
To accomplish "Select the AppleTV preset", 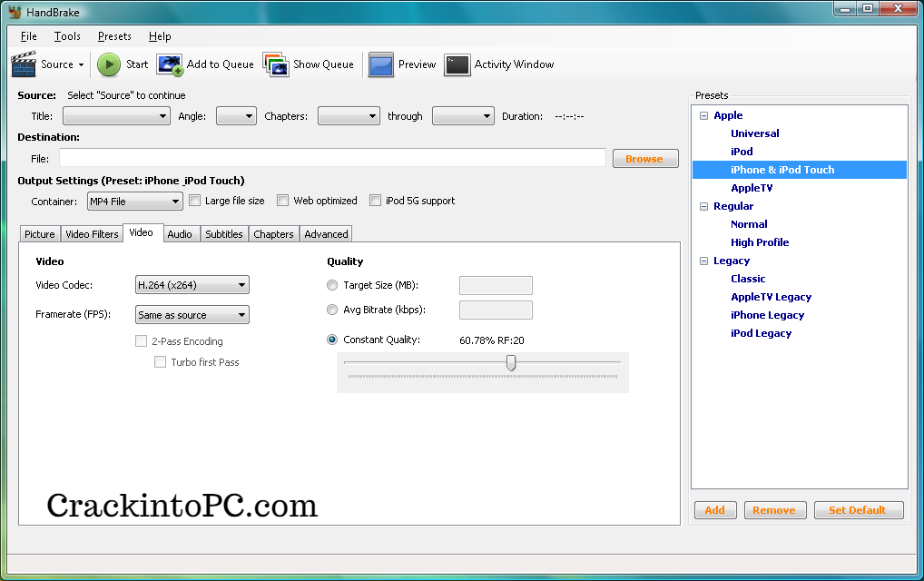I will (752, 188).
